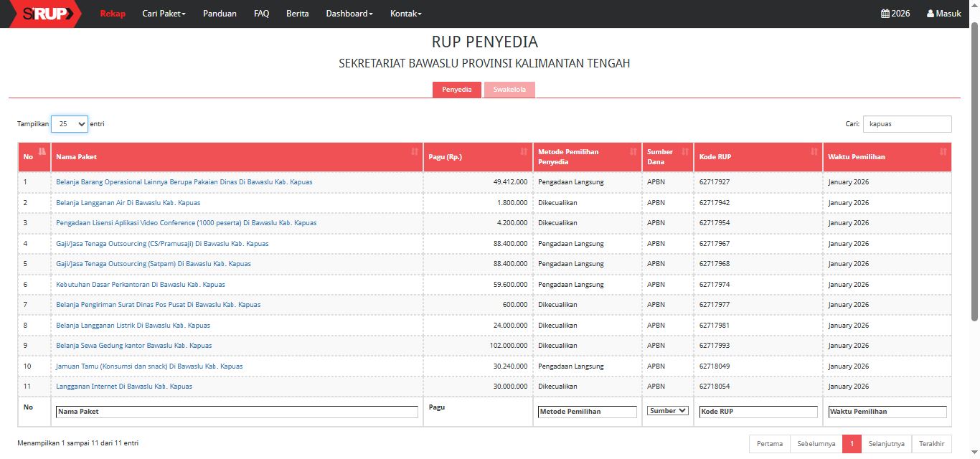Switch to the Swakelola tab
This screenshot has width=980, height=459.
coord(509,90)
